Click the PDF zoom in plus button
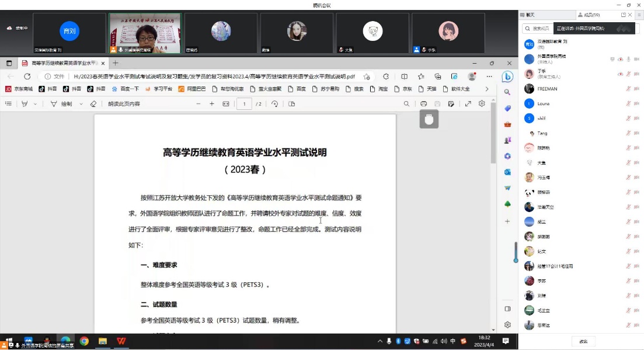Image resolution: width=644 pixels, height=350 pixels. (x=212, y=104)
